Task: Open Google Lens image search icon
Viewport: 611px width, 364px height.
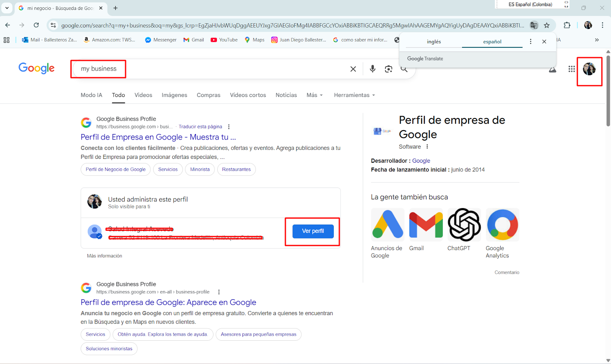Action: pyautogui.click(x=388, y=69)
